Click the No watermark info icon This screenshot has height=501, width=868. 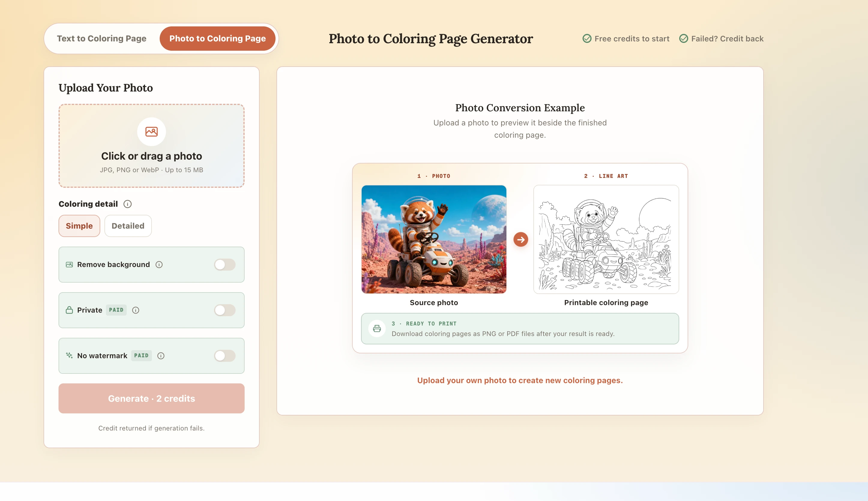[x=161, y=356]
